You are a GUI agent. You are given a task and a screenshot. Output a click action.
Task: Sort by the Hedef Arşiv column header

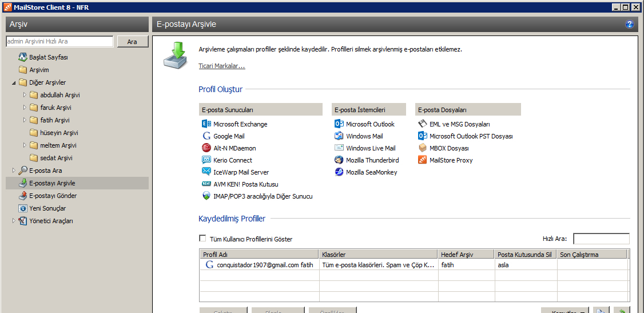pos(466,254)
